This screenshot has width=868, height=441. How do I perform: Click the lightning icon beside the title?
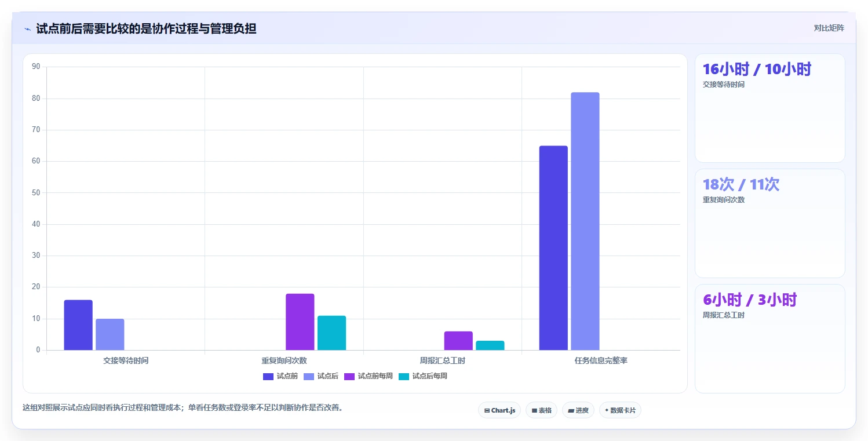coord(27,29)
